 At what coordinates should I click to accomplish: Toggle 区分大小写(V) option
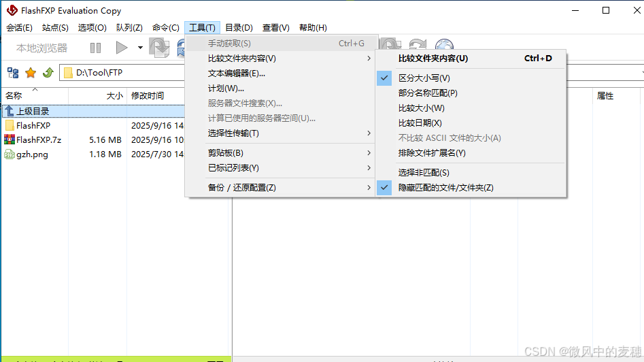click(471, 78)
